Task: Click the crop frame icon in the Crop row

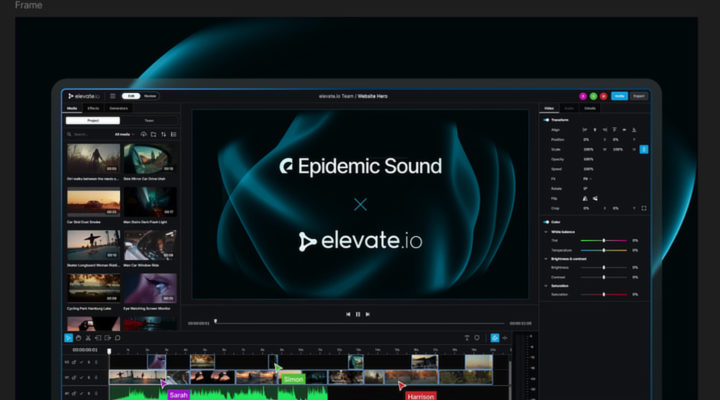Action: click(644, 208)
